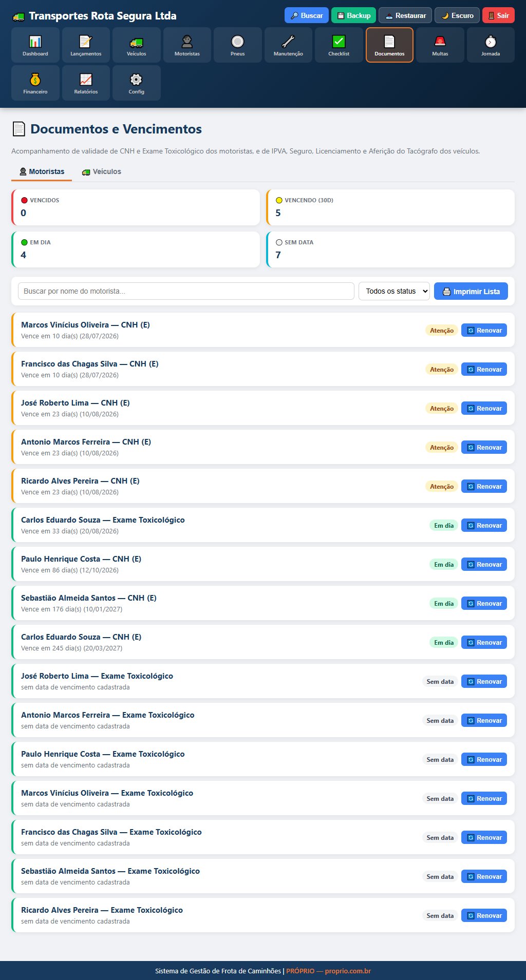
Task: Renew José Roberto Lima Exame Toxicológico
Action: click(484, 681)
